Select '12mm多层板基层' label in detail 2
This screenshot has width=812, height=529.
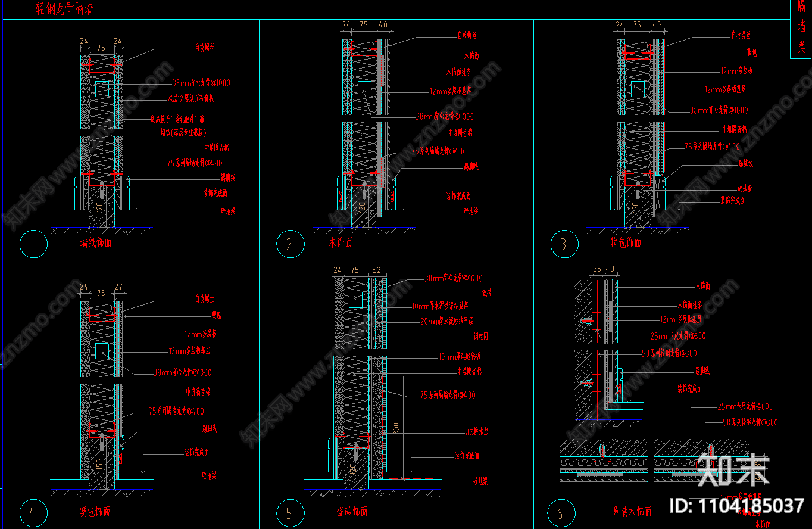click(x=451, y=92)
